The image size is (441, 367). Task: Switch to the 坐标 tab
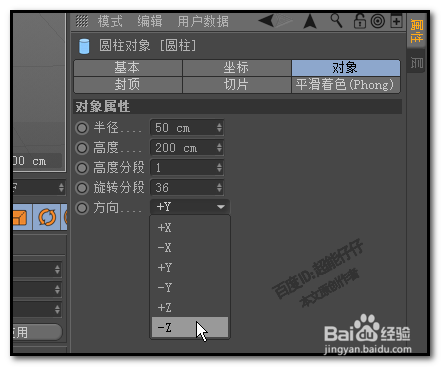tap(237, 68)
